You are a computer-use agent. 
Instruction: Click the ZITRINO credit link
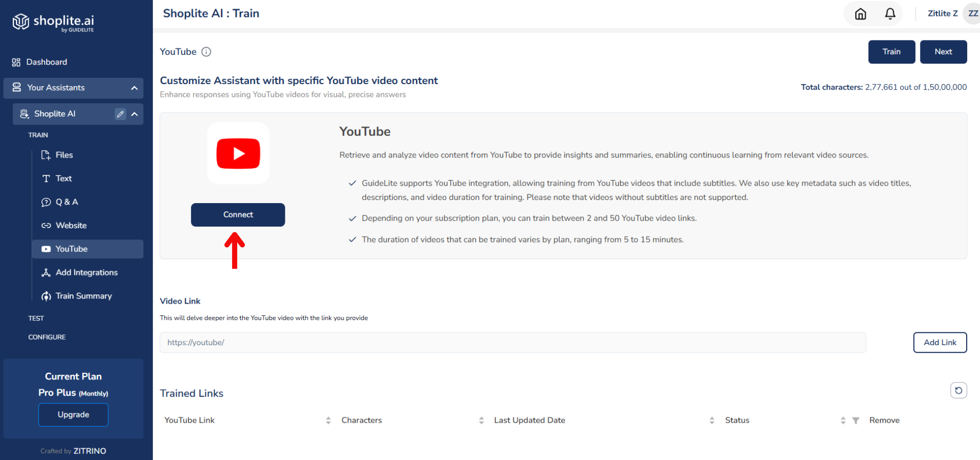pyautogui.click(x=90, y=451)
